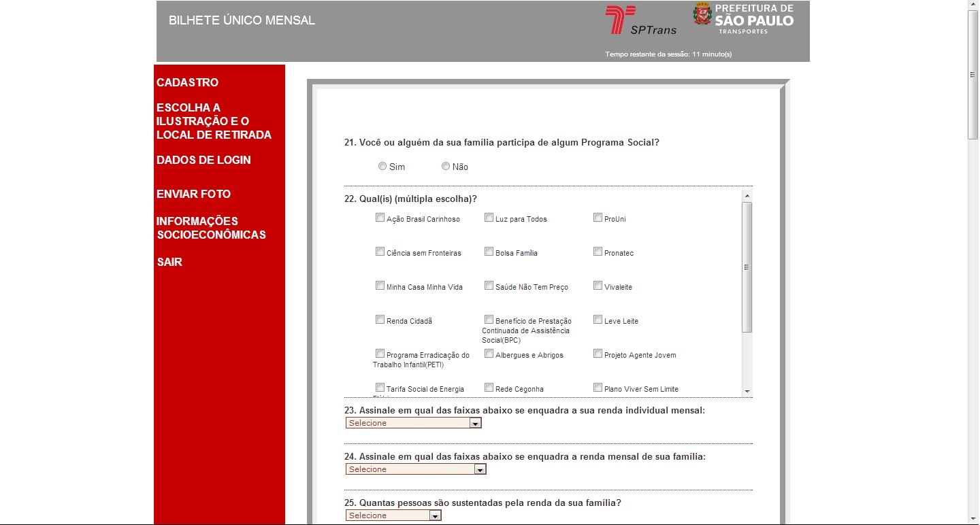The image size is (980, 525).
Task: Check the Luz para Todos option
Action: (489, 218)
